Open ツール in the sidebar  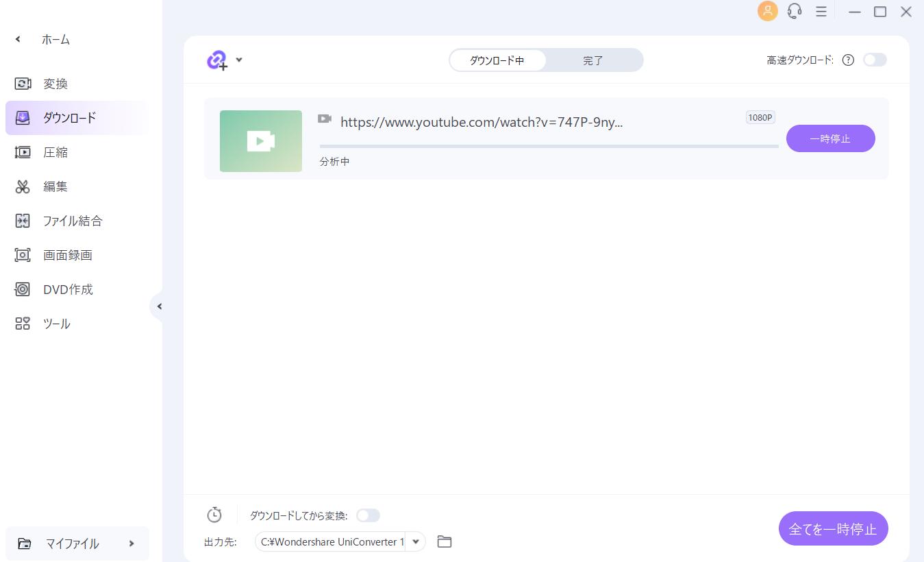(77, 323)
